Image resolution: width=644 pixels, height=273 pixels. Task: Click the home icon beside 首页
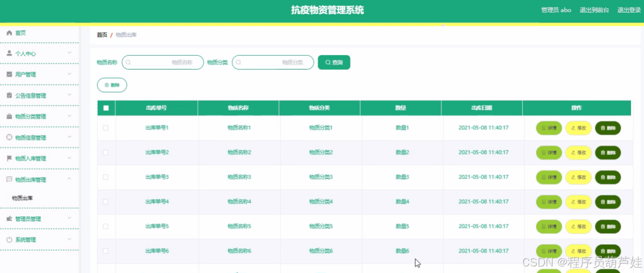coord(9,33)
